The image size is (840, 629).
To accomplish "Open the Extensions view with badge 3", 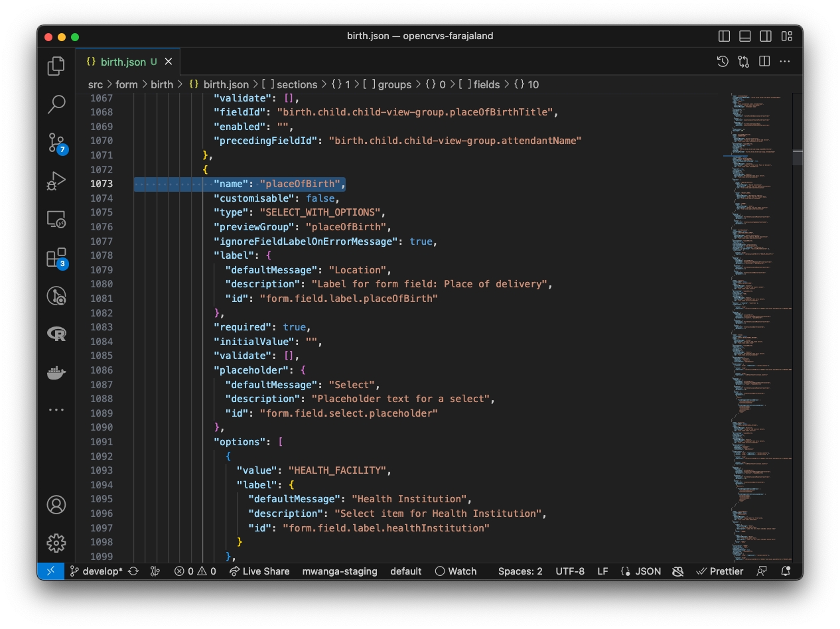I will pos(56,257).
